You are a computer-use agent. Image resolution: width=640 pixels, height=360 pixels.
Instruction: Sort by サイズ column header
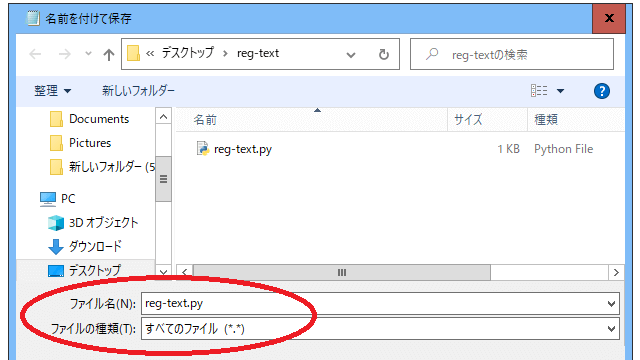(468, 120)
